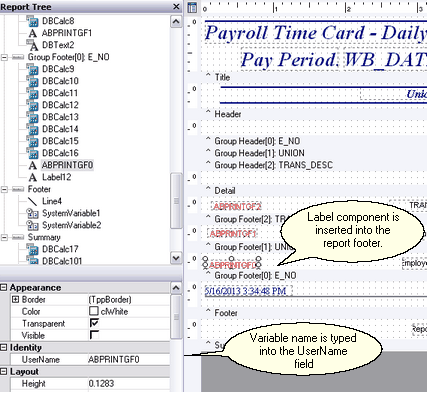The image size is (430, 395).
Task: Click the Height value 0.1283
Action: (128, 383)
